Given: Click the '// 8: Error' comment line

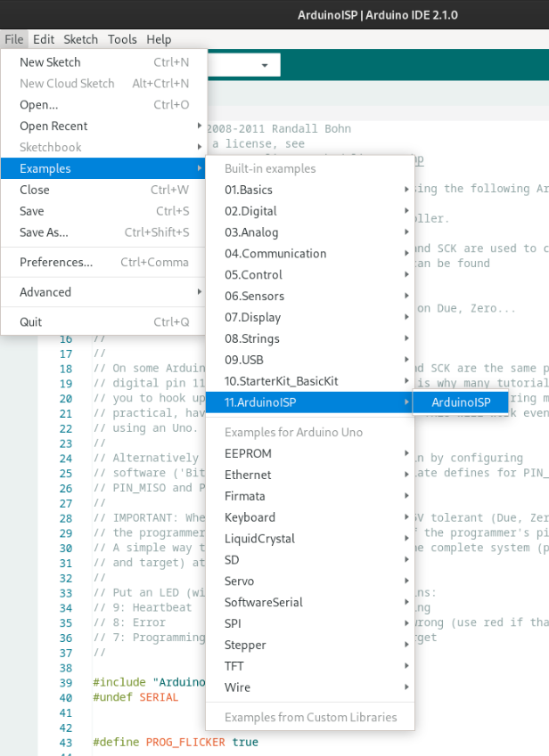Looking at the screenshot, I should 130,622.
